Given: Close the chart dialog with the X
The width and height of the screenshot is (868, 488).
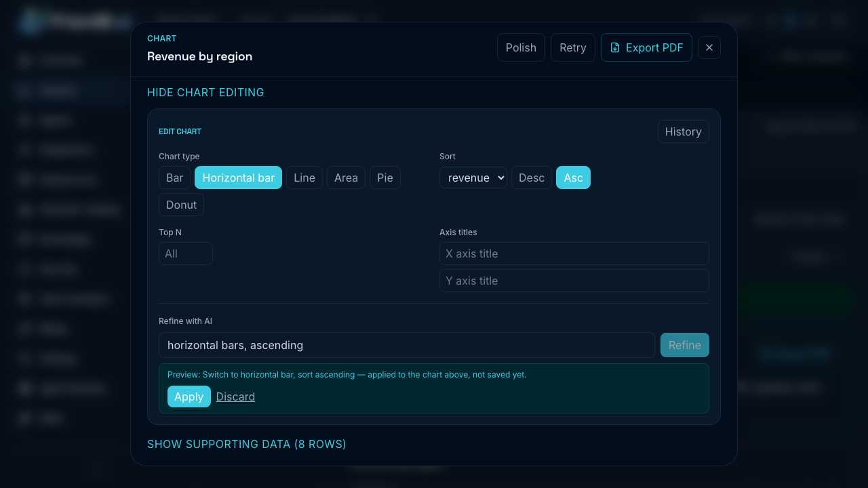Looking at the screenshot, I should (x=709, y=47).
